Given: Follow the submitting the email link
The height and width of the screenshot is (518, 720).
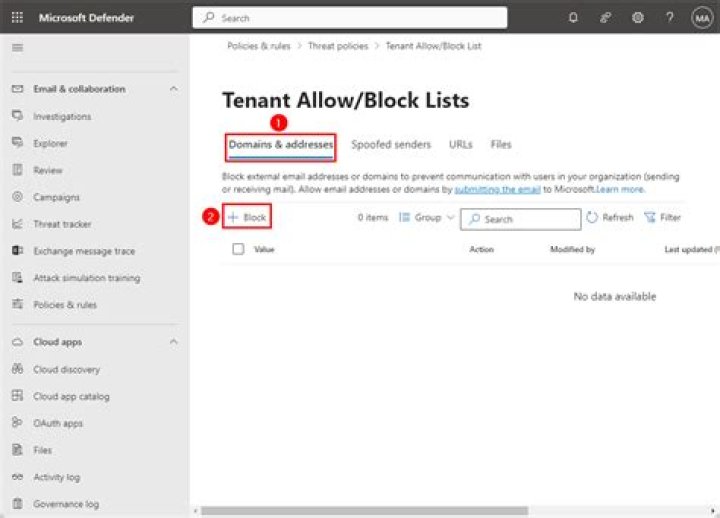Looking at the screenshot, I should pyautogui.click(x=497, y=189).
